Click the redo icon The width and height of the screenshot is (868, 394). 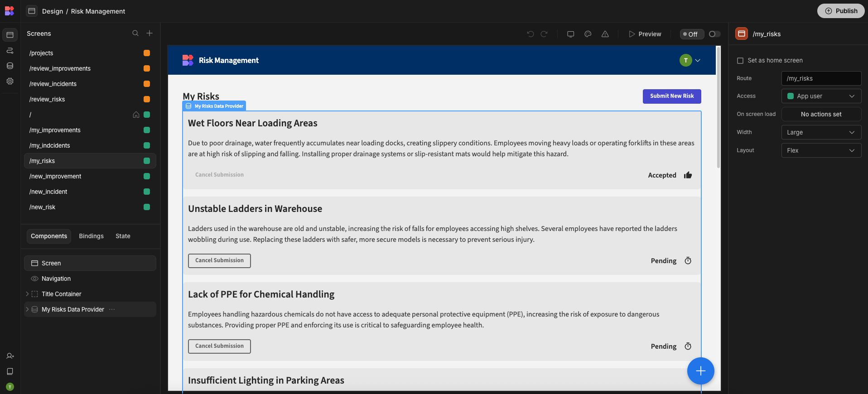click(x=544, y=34)
